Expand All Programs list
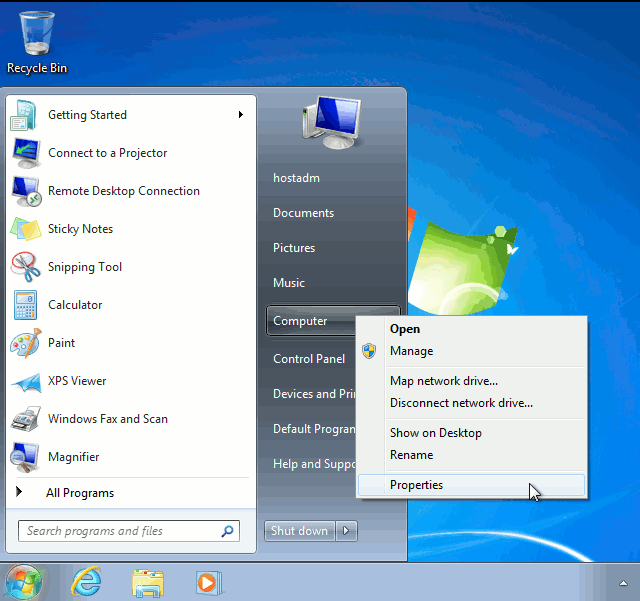 pos(80,493)
